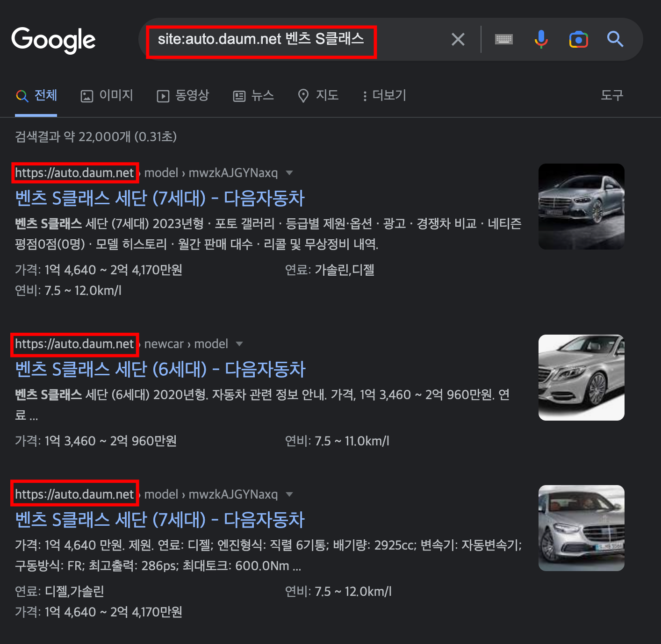
Task: Click the price text 1억 4,640 ~ 2억 4,170만원 in first result
Action: click(114, 270)
